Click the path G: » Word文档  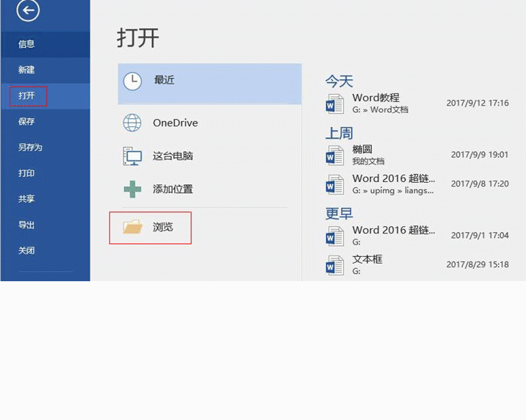click(x=380, y=109)
